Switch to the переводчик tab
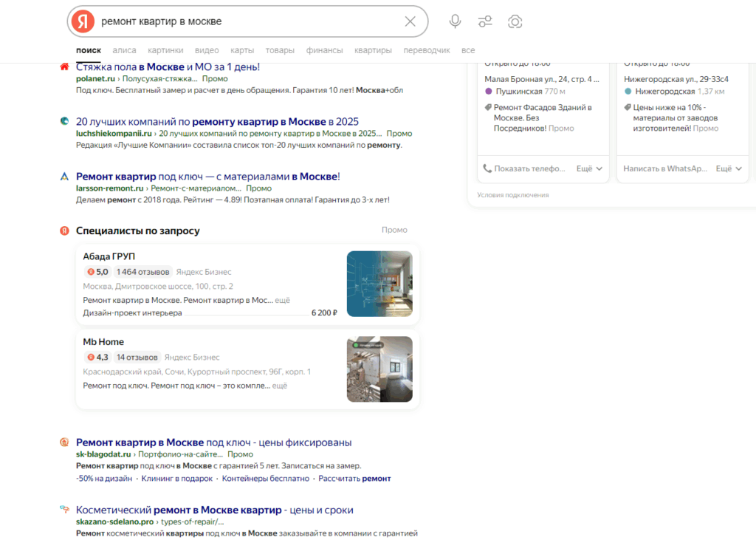Screen dimensions: 756x540 click(427, 50)
